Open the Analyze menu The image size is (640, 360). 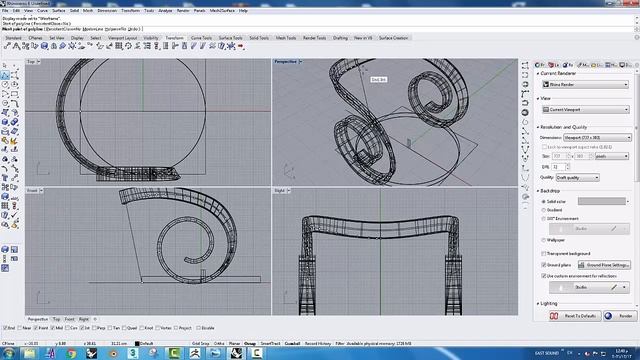pyautogui.click(x=165, y=11)
